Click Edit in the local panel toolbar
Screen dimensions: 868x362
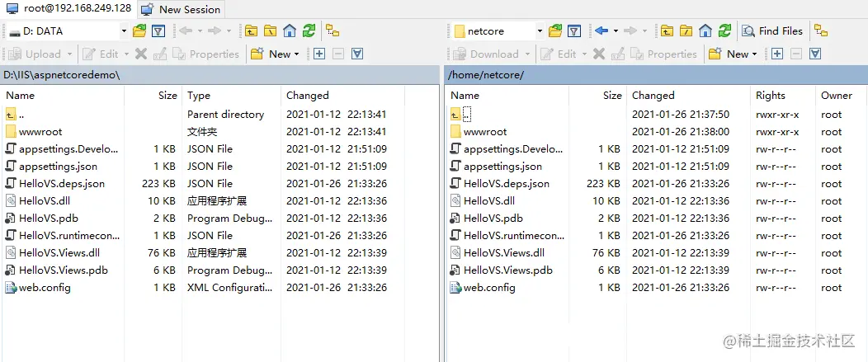(x=100, y=54)
